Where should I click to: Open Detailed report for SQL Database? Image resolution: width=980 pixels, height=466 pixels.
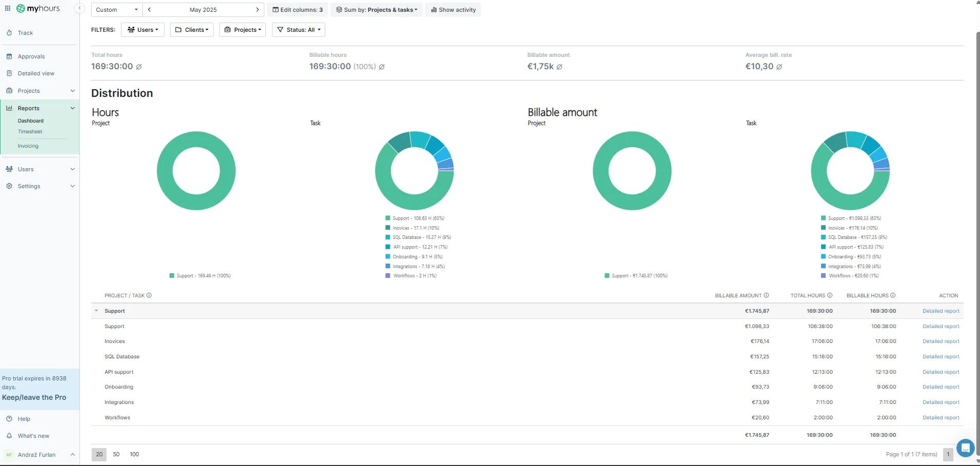tap(941, 357)
